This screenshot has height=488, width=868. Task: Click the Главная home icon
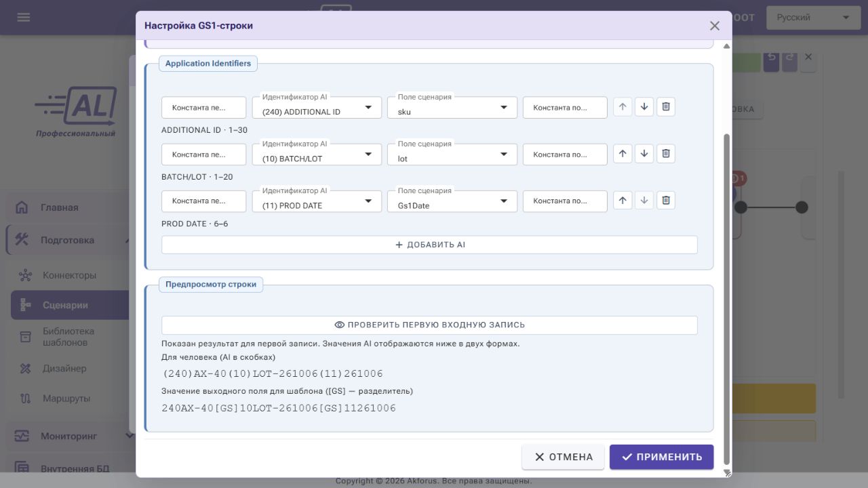coord(22,207)
